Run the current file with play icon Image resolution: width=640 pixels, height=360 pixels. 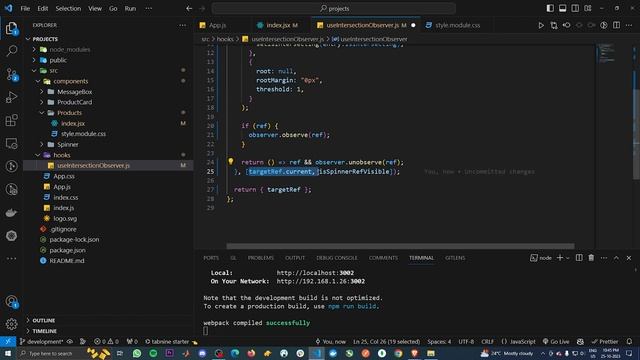click(x=541, y=25)
